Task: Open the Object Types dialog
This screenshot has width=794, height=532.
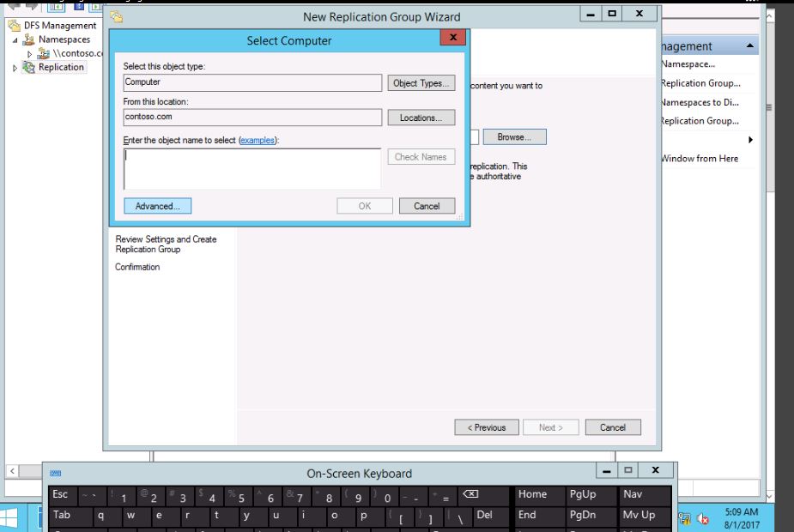Action: (421, 83)
